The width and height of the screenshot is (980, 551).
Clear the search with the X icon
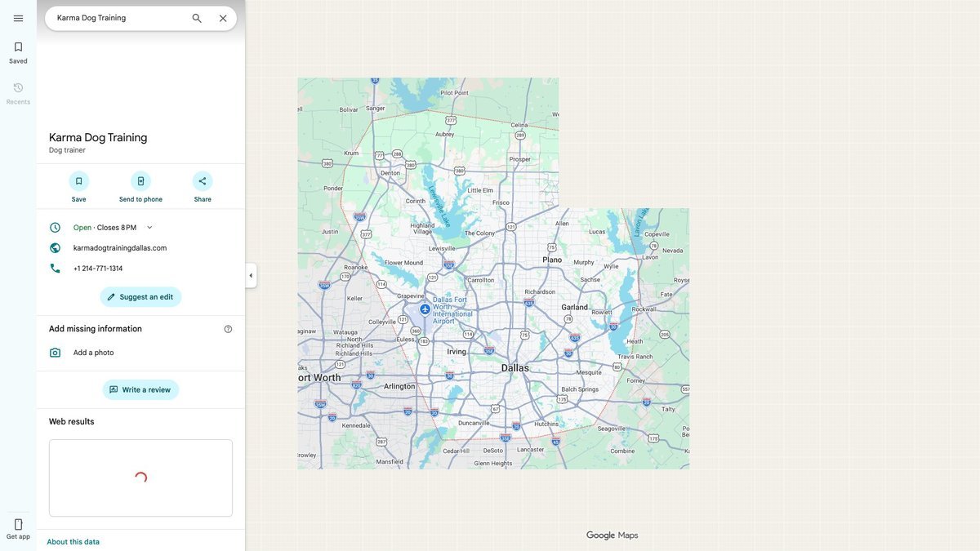[223, 18]
